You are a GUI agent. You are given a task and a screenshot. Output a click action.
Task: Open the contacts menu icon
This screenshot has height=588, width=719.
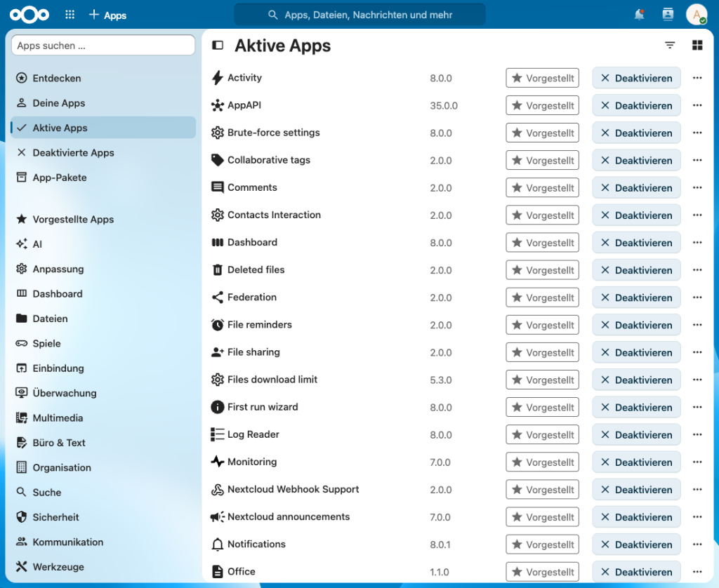(x=668, y=15)
